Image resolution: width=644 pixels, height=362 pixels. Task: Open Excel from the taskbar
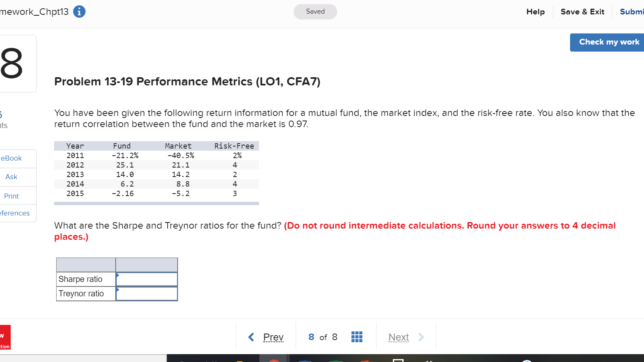(337, 359)
